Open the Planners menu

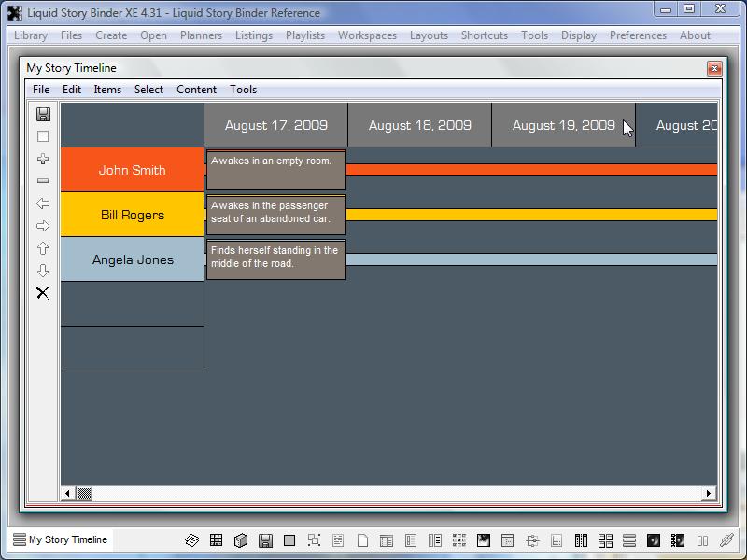201,35
